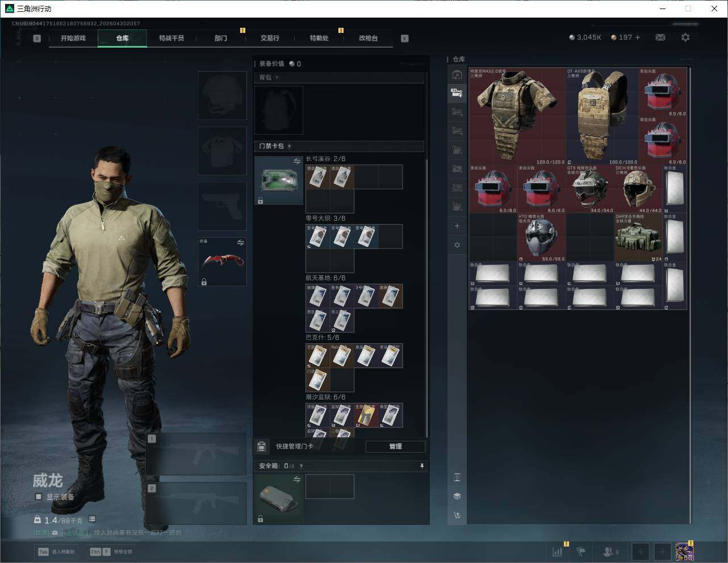The width and height of the screenshot is (728, 563).
Task: Switch to the 仓库 tab
Action: click(x=123, y=38)
